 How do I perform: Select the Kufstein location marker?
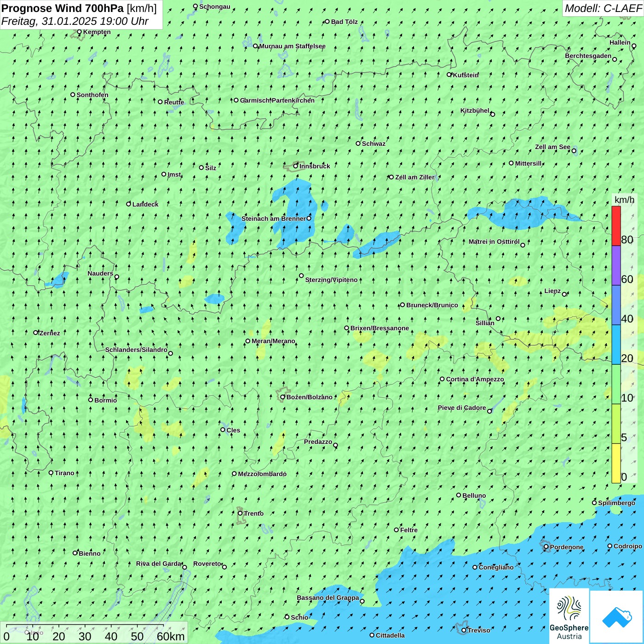[449, 75]
